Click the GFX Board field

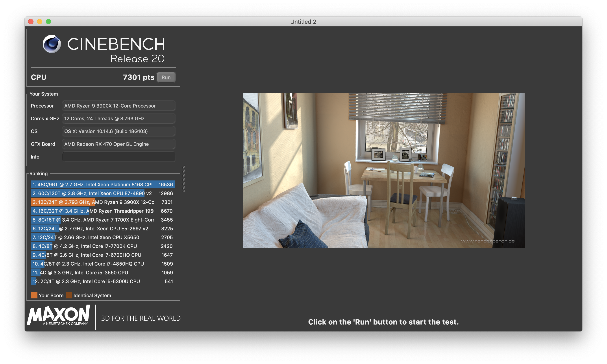118,144
